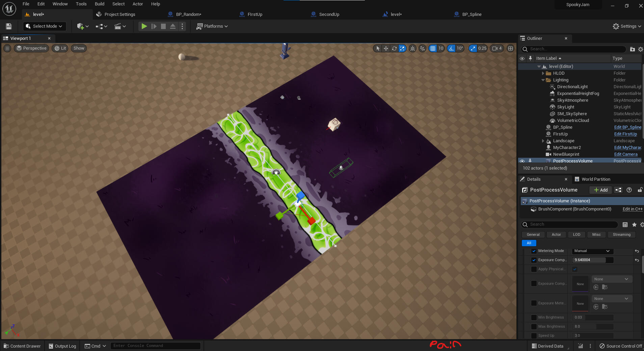Open the quick Add content button in the toolbar
Image resolution: width=644 pixels, height=351 pixels.
coord(83,26)
